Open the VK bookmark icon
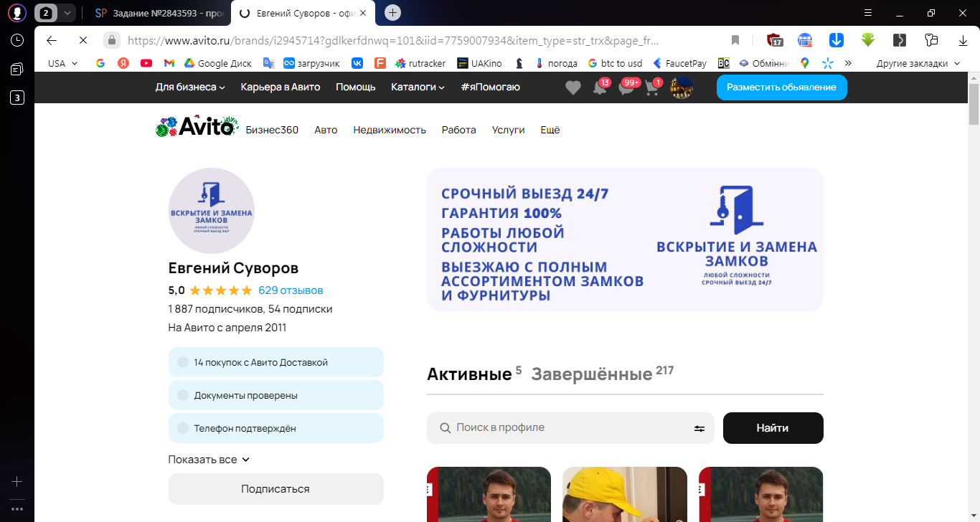The image size is (980, 522). [357, 63]
